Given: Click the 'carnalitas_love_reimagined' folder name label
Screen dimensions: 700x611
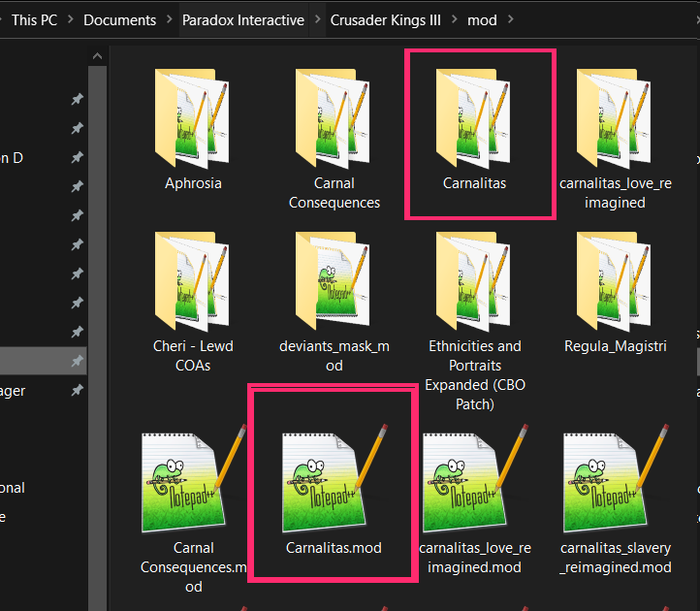Looking at the screenshot, I should point(616,193).
